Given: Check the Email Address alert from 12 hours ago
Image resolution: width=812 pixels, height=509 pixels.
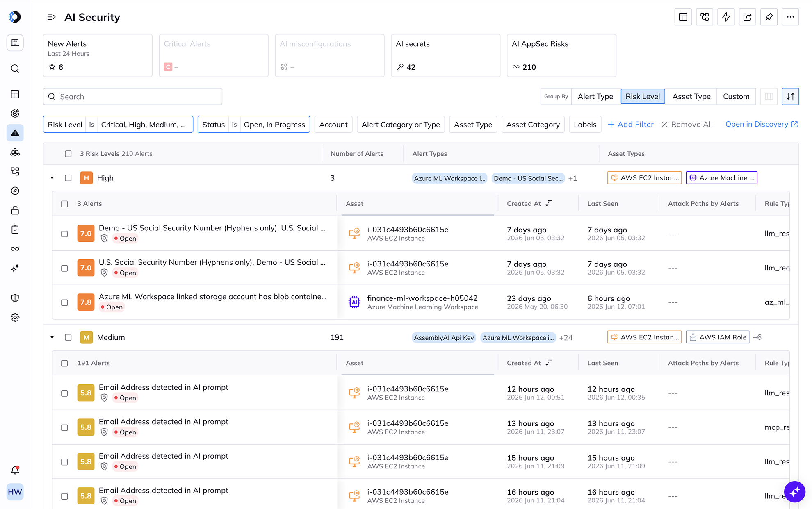Looking at the screenshot, I should point(64,393).
